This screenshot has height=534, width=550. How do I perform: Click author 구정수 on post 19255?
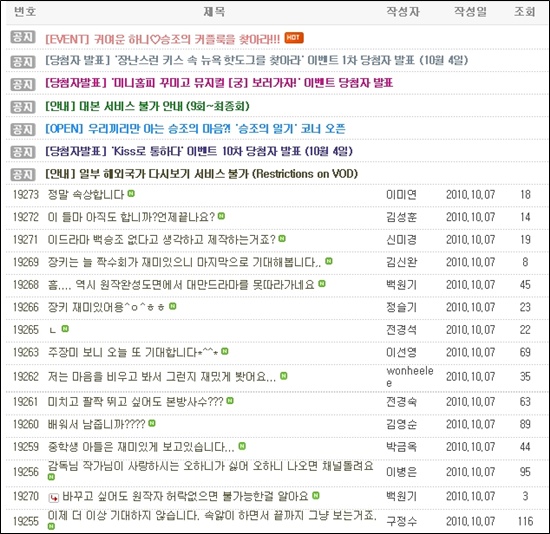[402, 521]
